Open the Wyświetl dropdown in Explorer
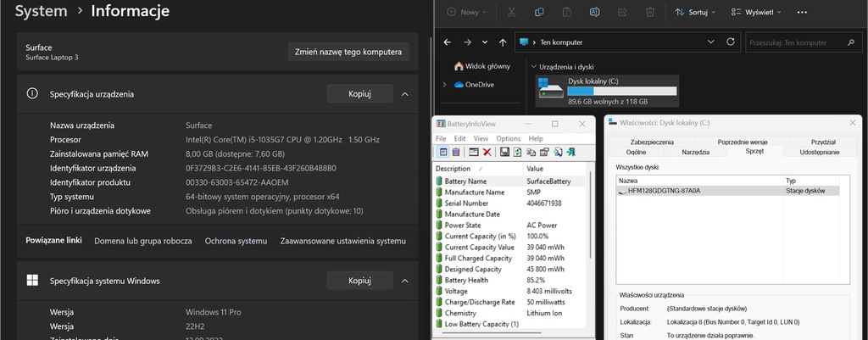 tap(756, 12)
